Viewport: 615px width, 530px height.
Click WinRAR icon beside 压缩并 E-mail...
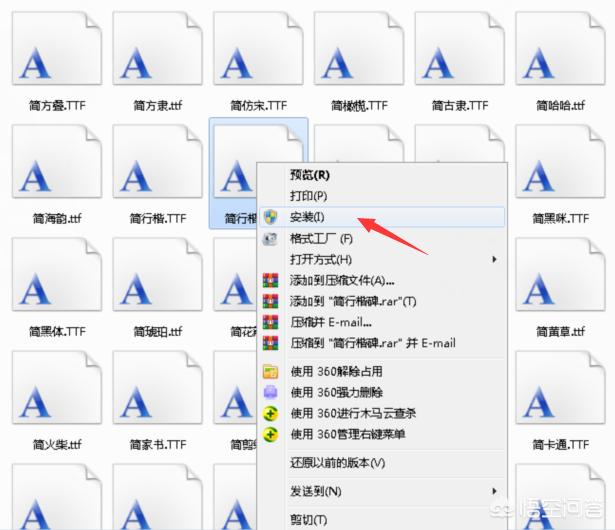coord(270,322)
